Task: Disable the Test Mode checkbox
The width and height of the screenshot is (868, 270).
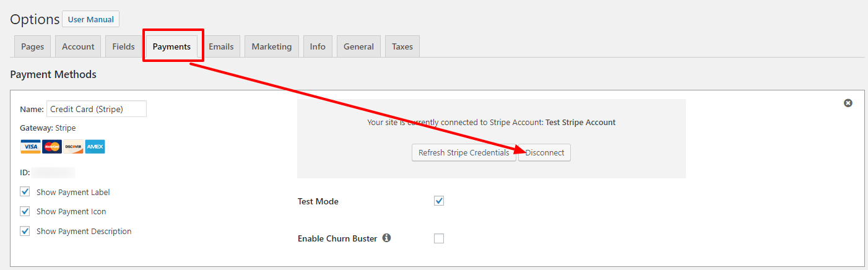Action: click(439, 201)
